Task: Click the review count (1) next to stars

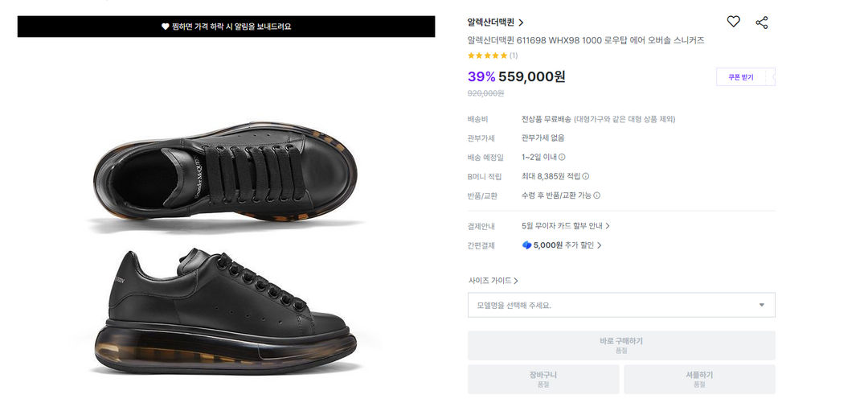Action: pos(514,55)
